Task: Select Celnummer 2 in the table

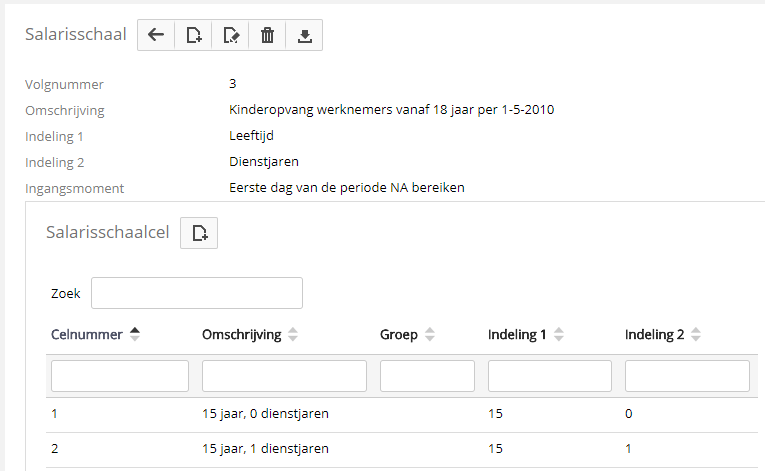Action: [x=55, y=449]
